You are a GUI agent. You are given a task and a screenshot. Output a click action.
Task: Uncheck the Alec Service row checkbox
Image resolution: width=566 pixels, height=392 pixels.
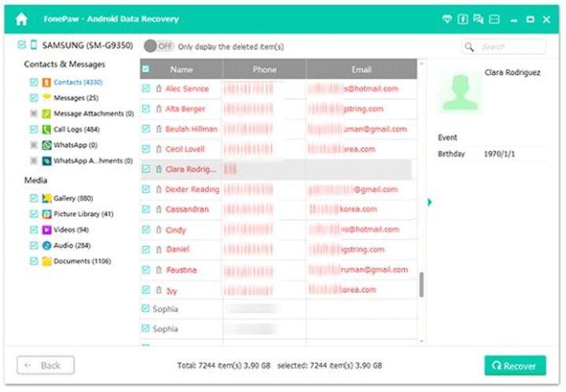[x=145, y=88]
